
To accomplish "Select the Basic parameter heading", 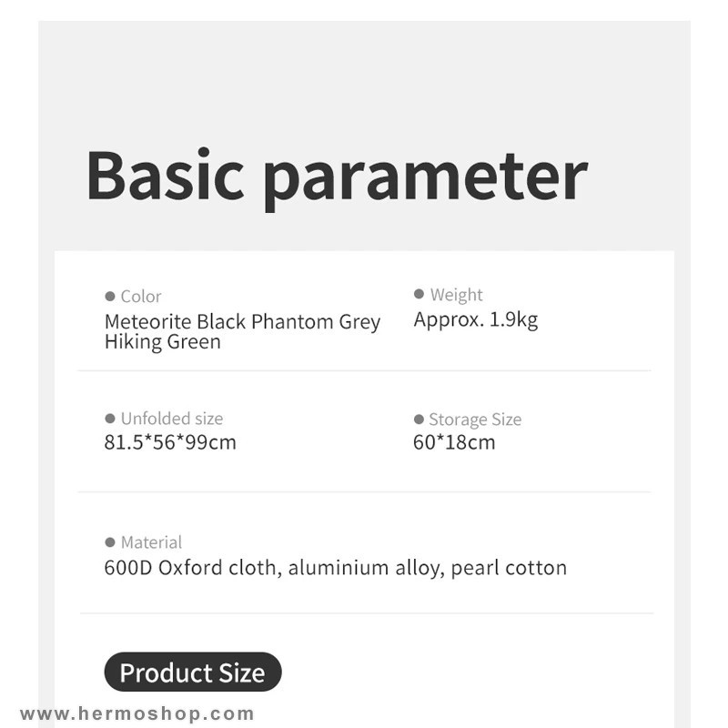I will [x=337, y=178].
